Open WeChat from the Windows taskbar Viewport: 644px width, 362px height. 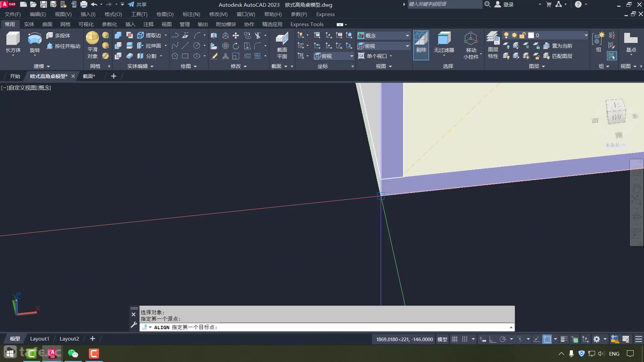coord(73,354)
